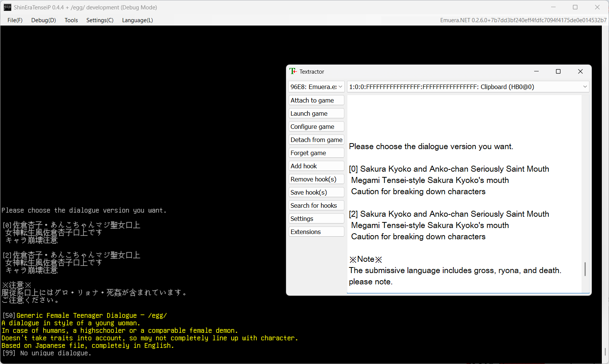Open the File(F) menu
The width and height of the screenshot is (609, 364).
15,20
